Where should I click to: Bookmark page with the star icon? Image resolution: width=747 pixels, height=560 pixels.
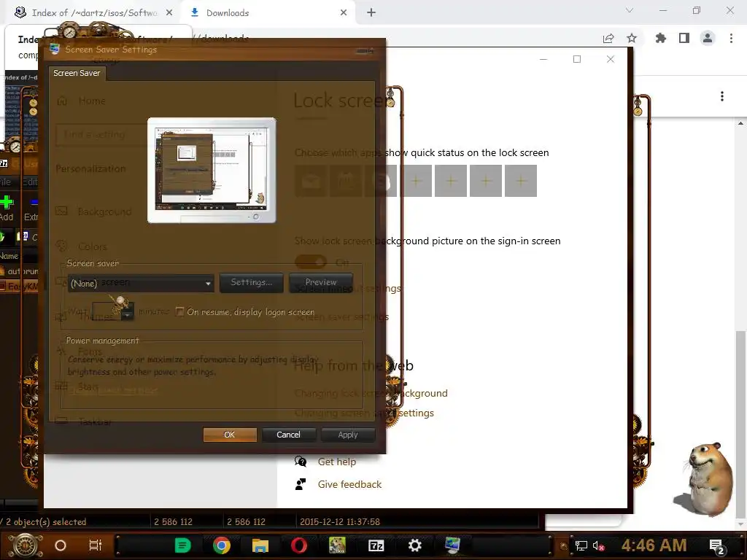tap(632, 38)
